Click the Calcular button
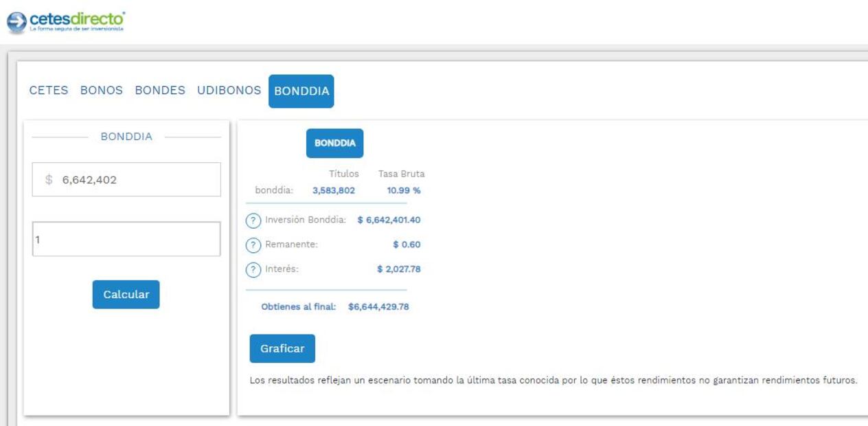The height and width of the screenshot is (426, 868). [x=126, y=295]
